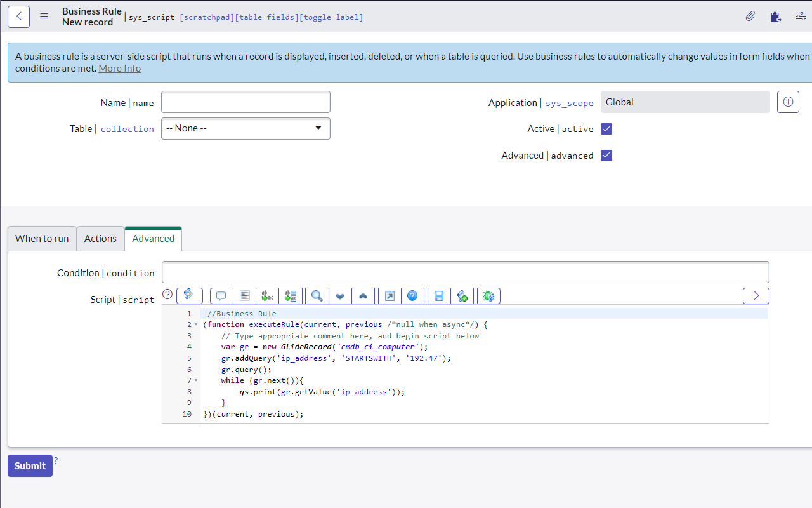Image resolution: width=812 pixels, height=508 pixels.
Task: Toggle the syntax editor macros icon
Action: coord(189,295)
